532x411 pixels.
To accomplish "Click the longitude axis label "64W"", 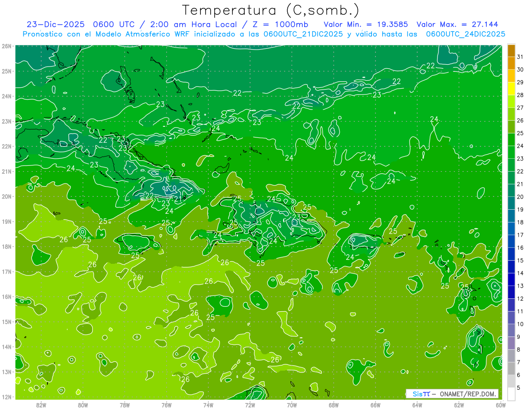I will click(x=417, y=404).
